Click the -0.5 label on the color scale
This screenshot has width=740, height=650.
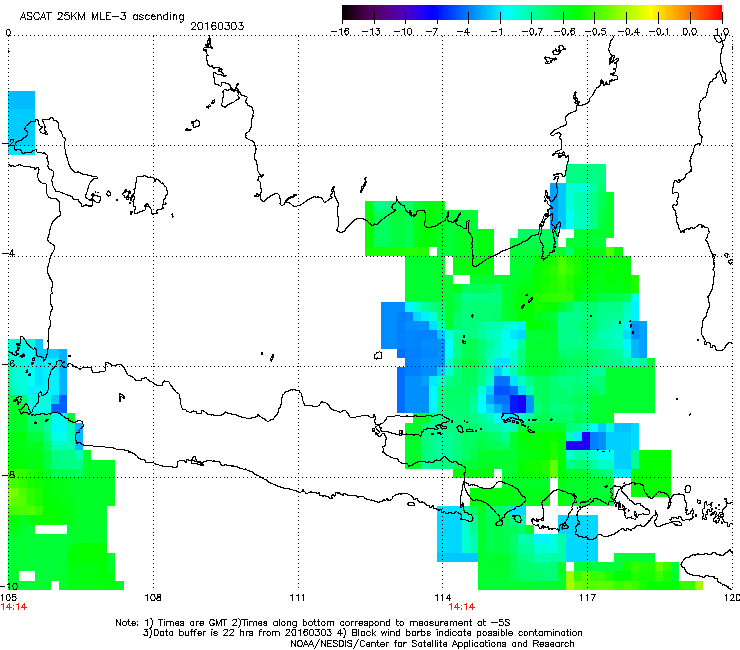pyautogui.click(x=596, y=32)
